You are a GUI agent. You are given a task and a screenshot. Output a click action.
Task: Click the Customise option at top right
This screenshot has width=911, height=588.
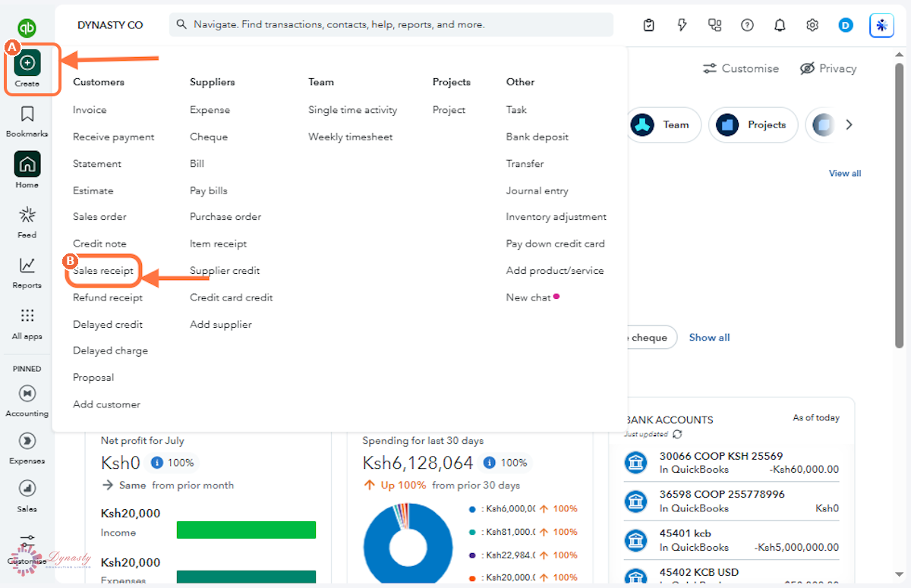(x=741, y=68)
